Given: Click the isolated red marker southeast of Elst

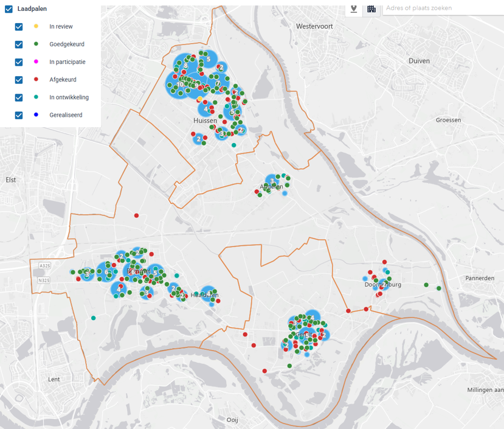Looking at the screenshot, I should 136,215.
